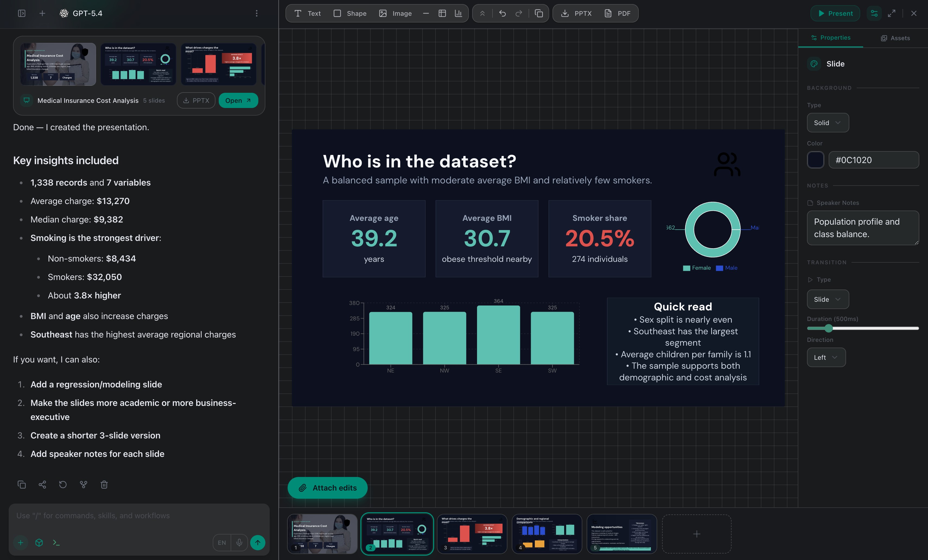Image resolution: width=928 pixels, height=560 pixels.
Task: Open the chat options three-dot menu
Action: coord(256,13)
